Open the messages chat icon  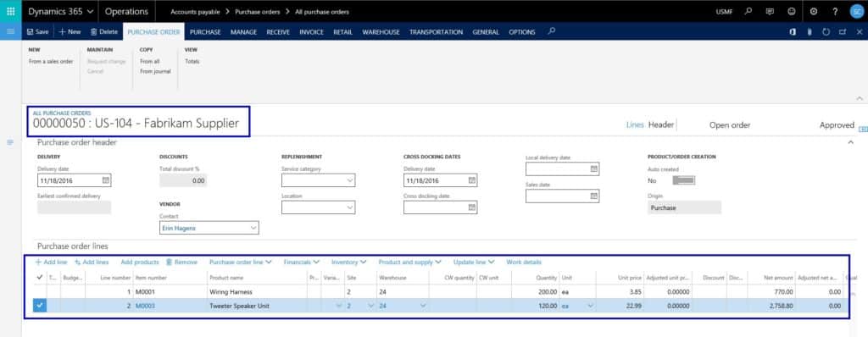tap(770, 11)
